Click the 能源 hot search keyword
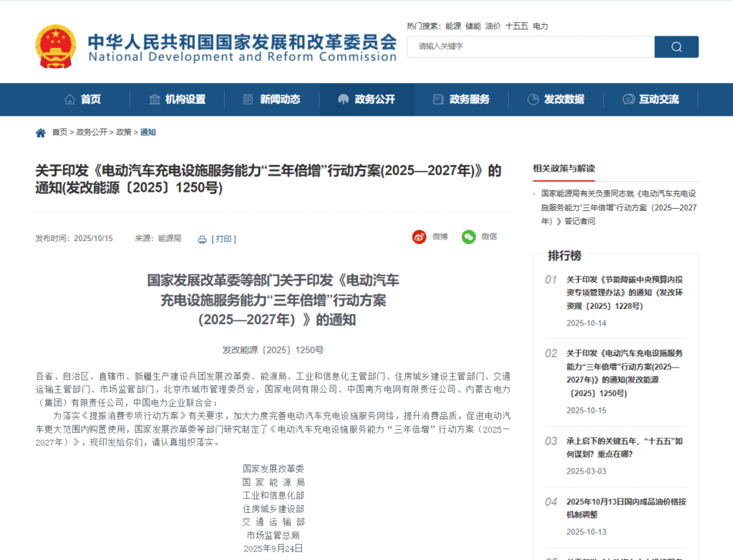This screenshot has width=733, height=560. click(454, 26)
